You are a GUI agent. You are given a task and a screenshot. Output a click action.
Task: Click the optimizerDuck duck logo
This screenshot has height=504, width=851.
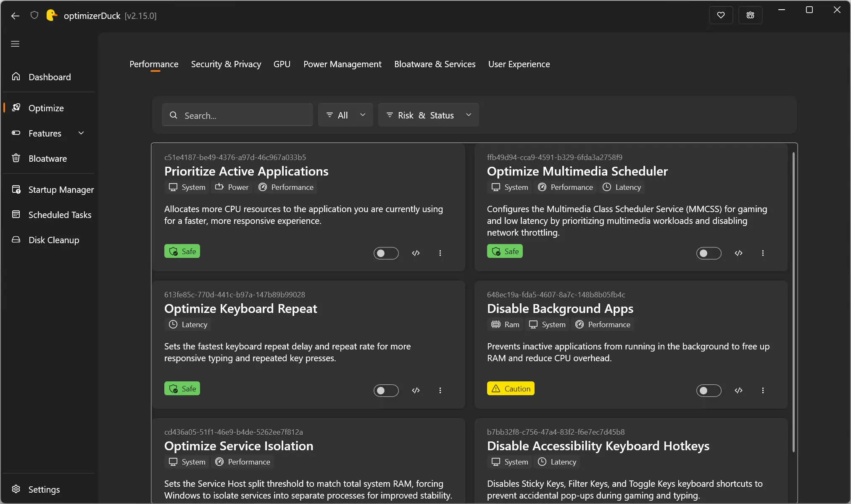pyautogui.click(x=51, y=16)
